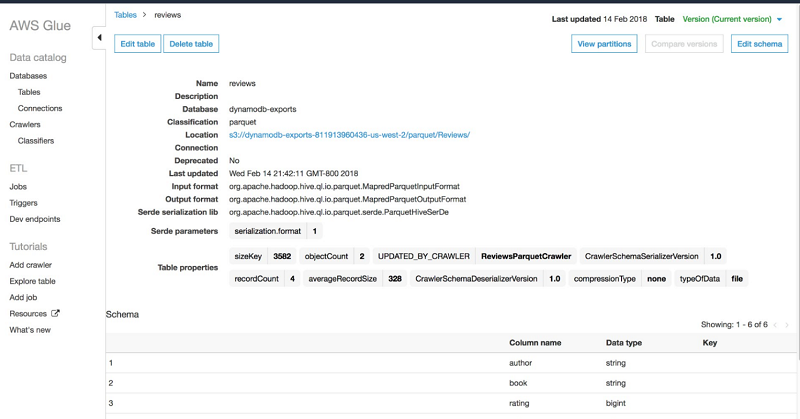Open Edit schema

coord(759,44)
